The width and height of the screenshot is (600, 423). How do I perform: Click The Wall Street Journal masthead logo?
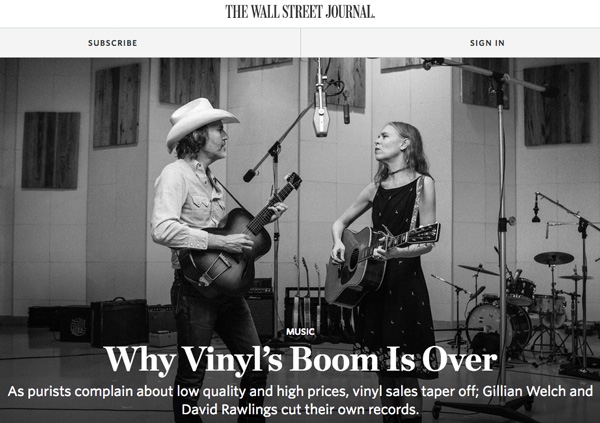coord(300,11)
